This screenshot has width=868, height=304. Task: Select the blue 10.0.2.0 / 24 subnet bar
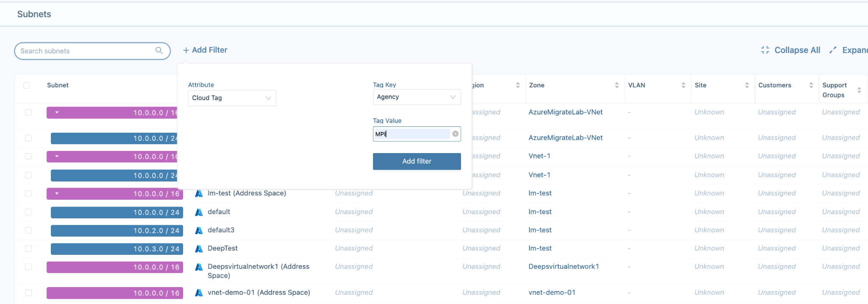pos(117,231)
